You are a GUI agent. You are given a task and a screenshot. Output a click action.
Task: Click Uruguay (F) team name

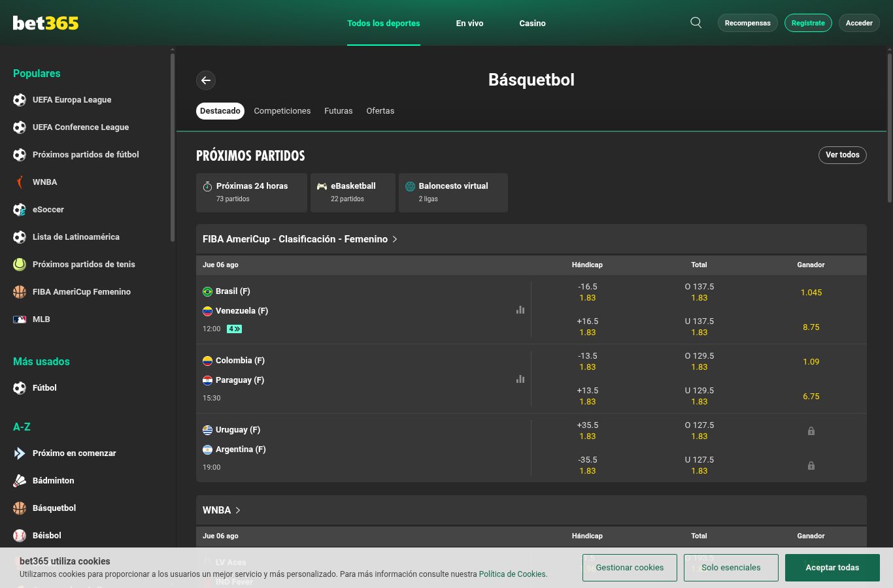click(238, 430)
